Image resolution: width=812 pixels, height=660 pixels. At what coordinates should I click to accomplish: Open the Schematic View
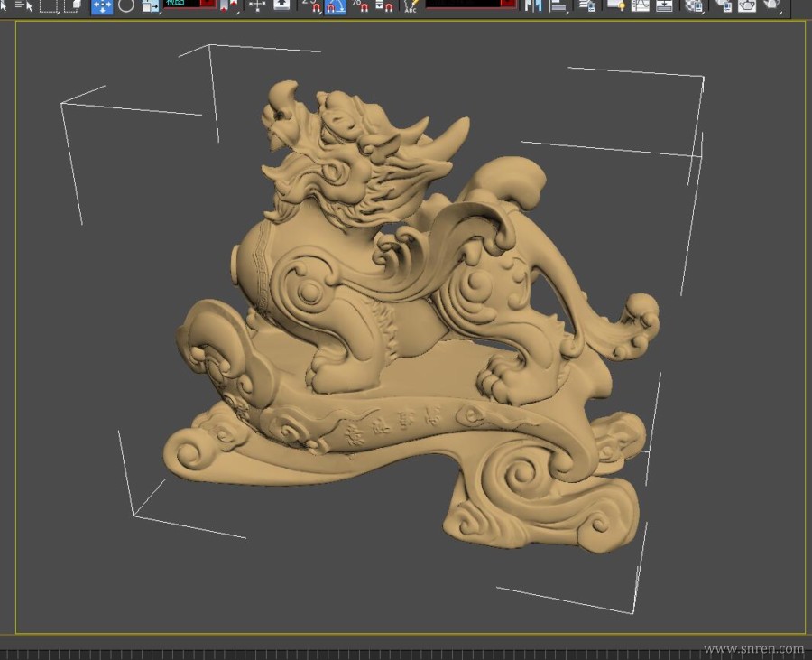pos(664,5)
